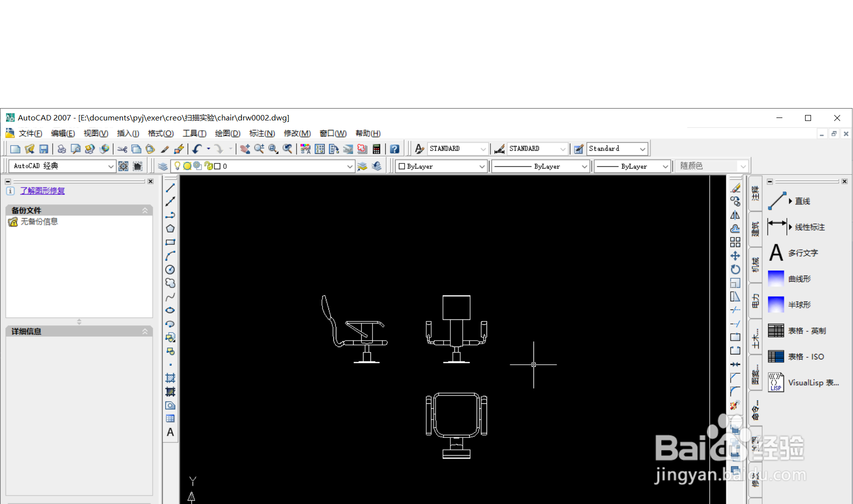Select the Pan hand tool
This screenshot has height=504, width=853.
tap(244, 149)
